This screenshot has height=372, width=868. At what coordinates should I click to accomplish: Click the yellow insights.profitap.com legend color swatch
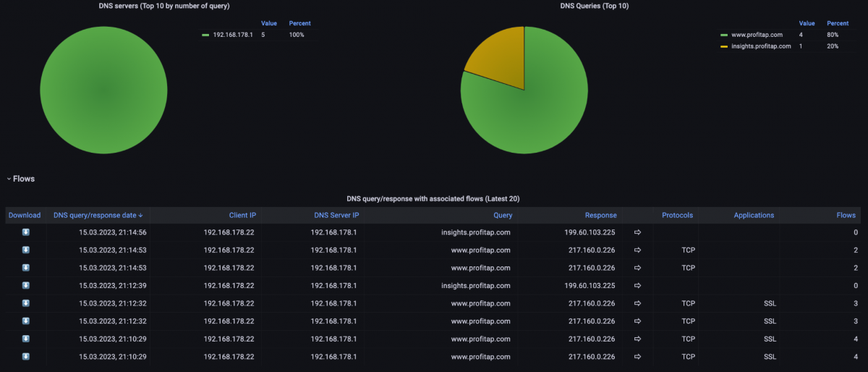click(724, 46)
